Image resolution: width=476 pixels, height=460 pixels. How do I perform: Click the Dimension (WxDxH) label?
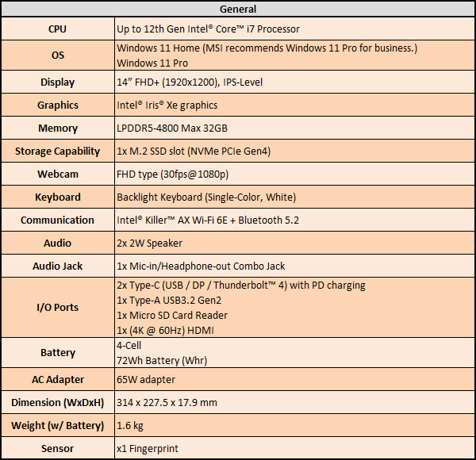57,403
